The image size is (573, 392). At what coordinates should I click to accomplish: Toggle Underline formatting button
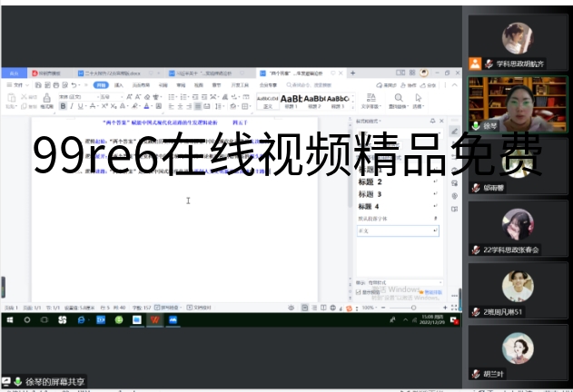[x=80, y=106]
